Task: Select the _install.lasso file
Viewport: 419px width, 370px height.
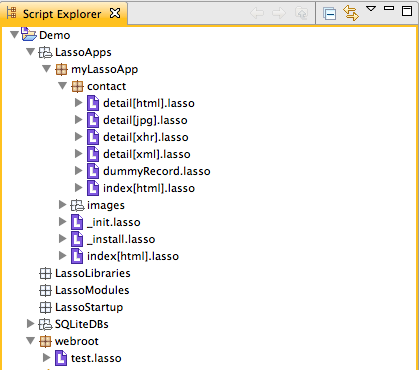Action: 121,239
